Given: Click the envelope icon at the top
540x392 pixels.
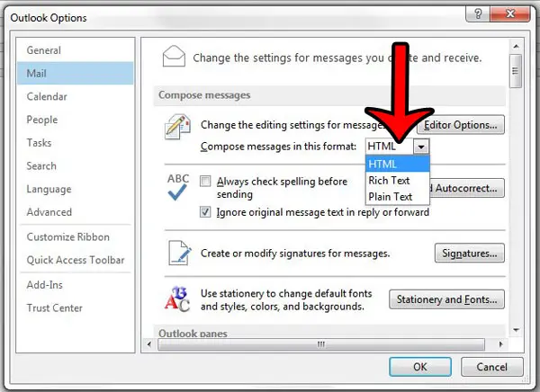Looking at the screenshot, I should coord(173,58).
